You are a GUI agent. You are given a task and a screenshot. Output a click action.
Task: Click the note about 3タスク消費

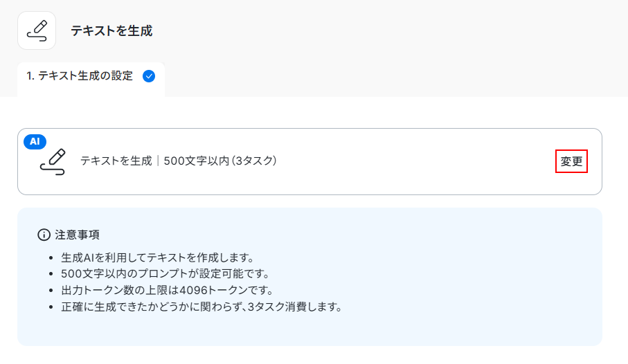point(201,306)
